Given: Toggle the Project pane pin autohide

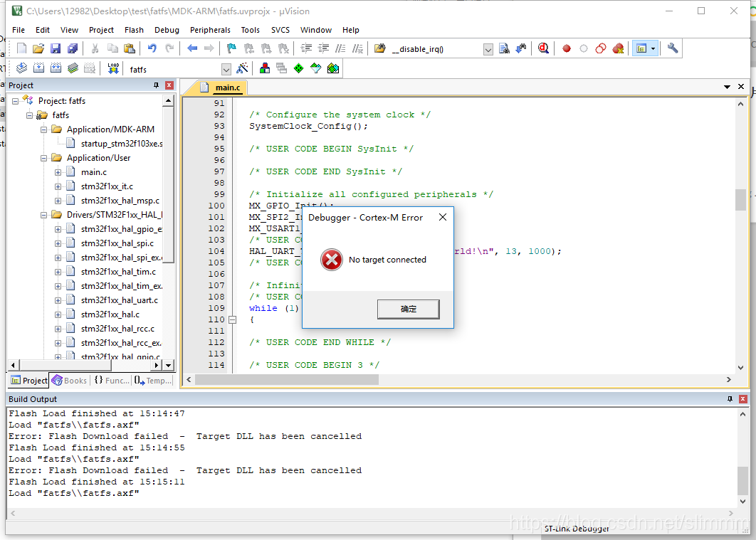Looking at the screenshot, I should [x=157, y=85].
